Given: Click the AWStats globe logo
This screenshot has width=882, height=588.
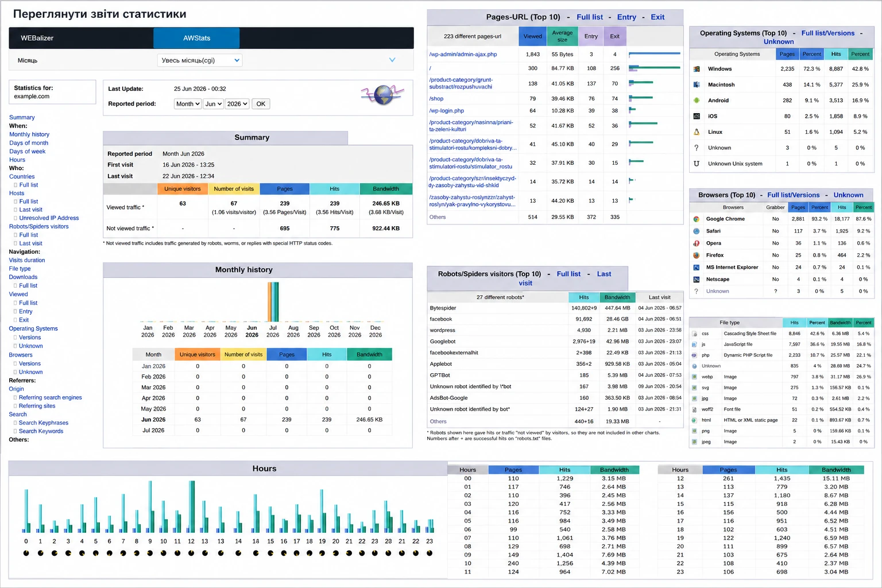Looking at the screenshot, I should click(383, 94).
